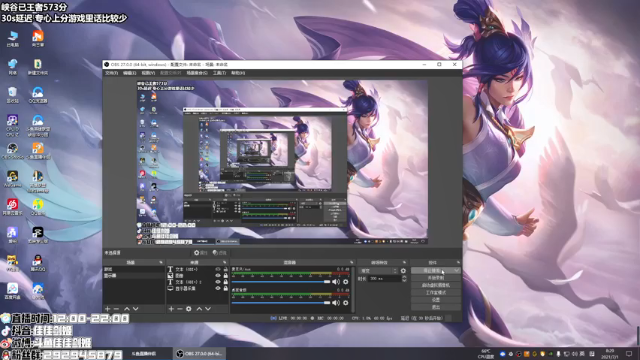Move scene up in Scenes panel
This screenshot has width=640, height=360.
tap(127, 309)
